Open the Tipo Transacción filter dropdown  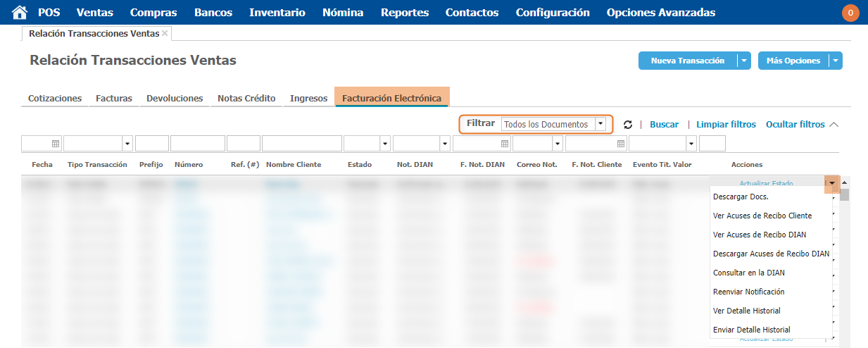[127, 144]
